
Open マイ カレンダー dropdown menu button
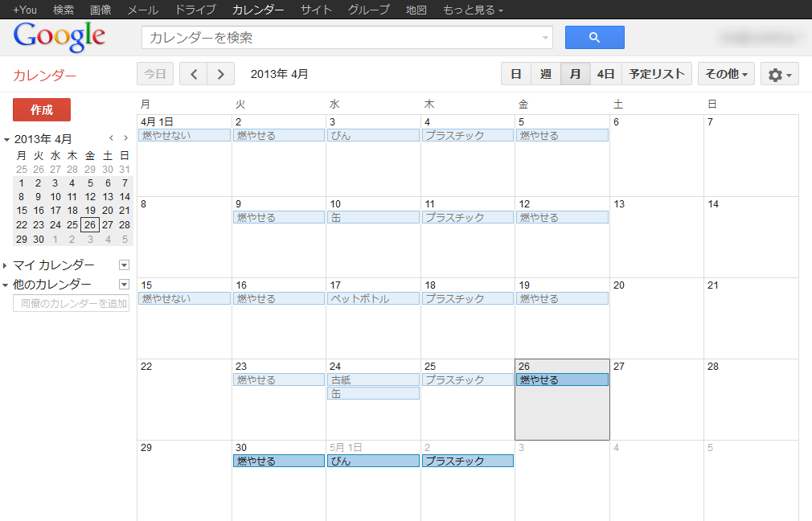[124, 265]
